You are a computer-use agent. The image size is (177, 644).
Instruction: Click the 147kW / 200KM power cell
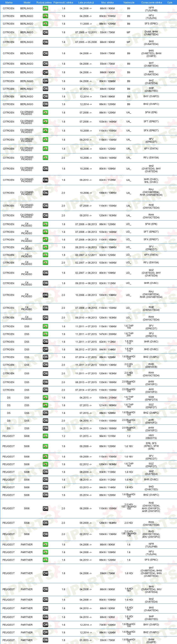pos(108,334)
